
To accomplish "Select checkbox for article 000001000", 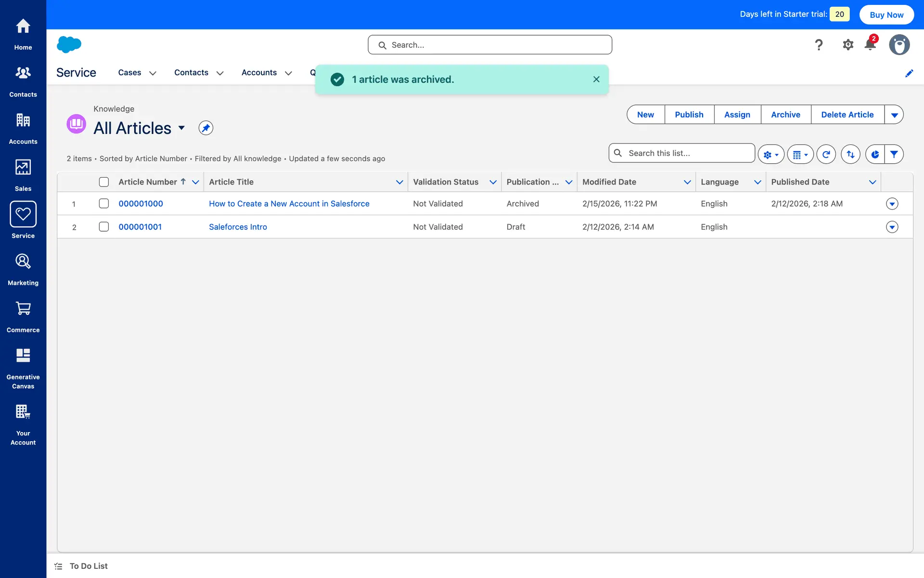I will 104,204.
